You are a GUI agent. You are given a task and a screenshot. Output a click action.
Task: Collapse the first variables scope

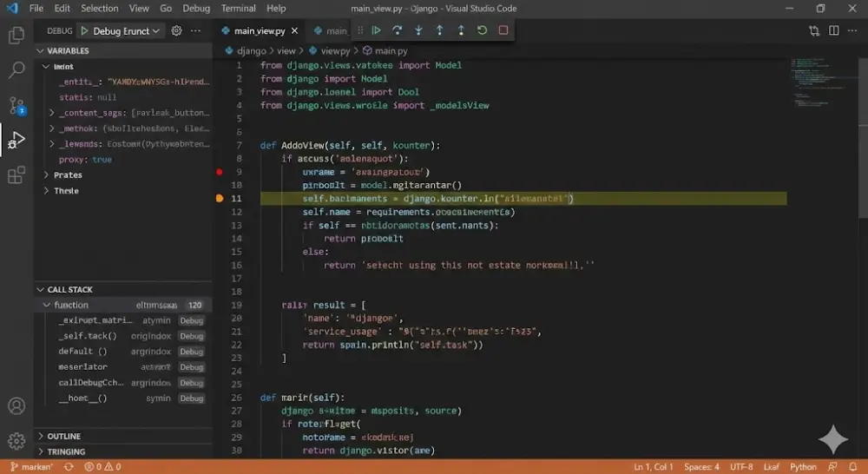tap(46, 67)
